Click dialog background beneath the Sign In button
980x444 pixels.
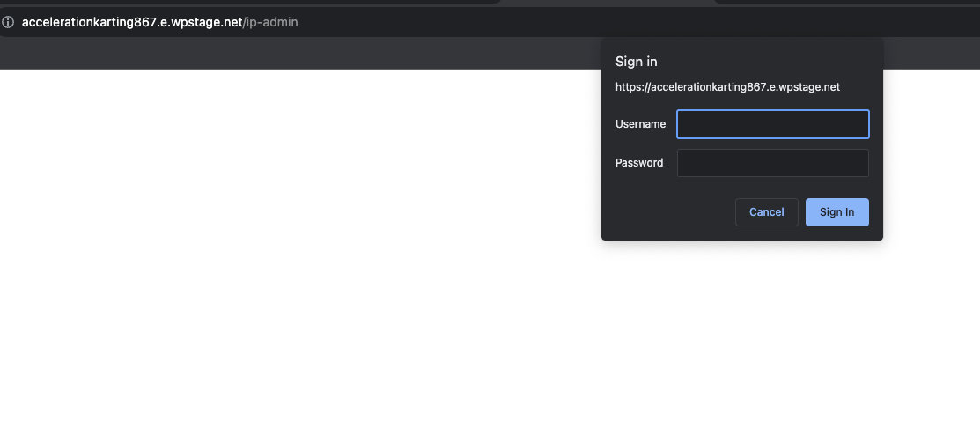(x=836, y=233)
